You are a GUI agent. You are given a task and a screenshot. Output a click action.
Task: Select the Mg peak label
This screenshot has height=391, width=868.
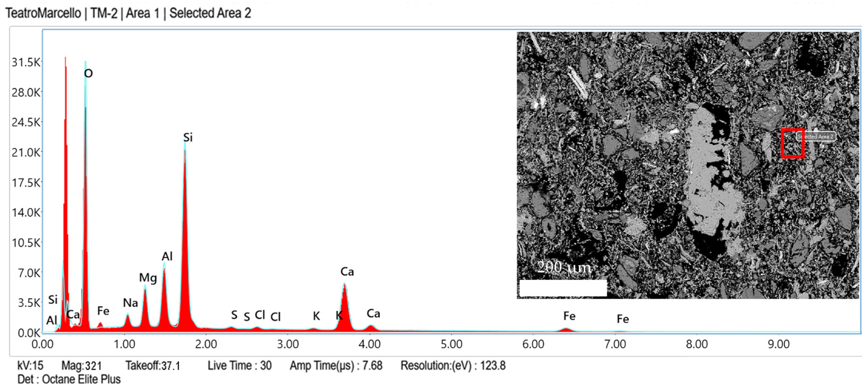148,278
